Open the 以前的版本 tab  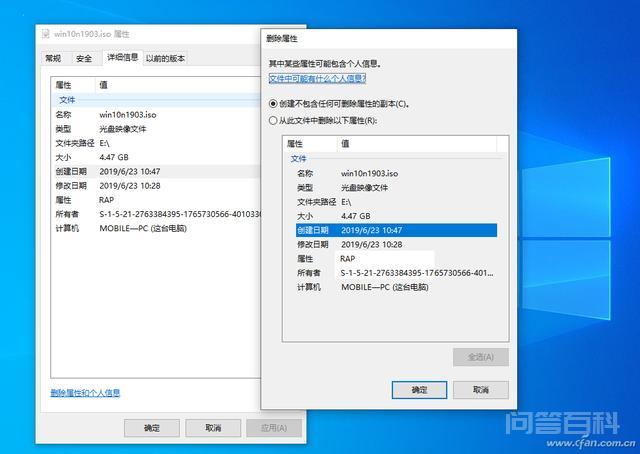tap(165, 58)
